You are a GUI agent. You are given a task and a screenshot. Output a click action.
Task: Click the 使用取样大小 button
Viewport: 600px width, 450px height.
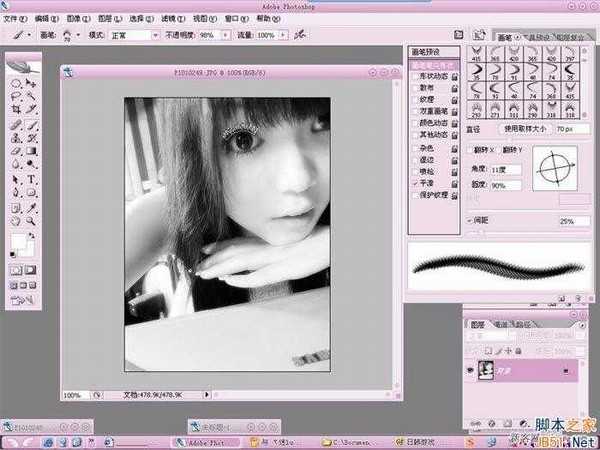(525, 130)
